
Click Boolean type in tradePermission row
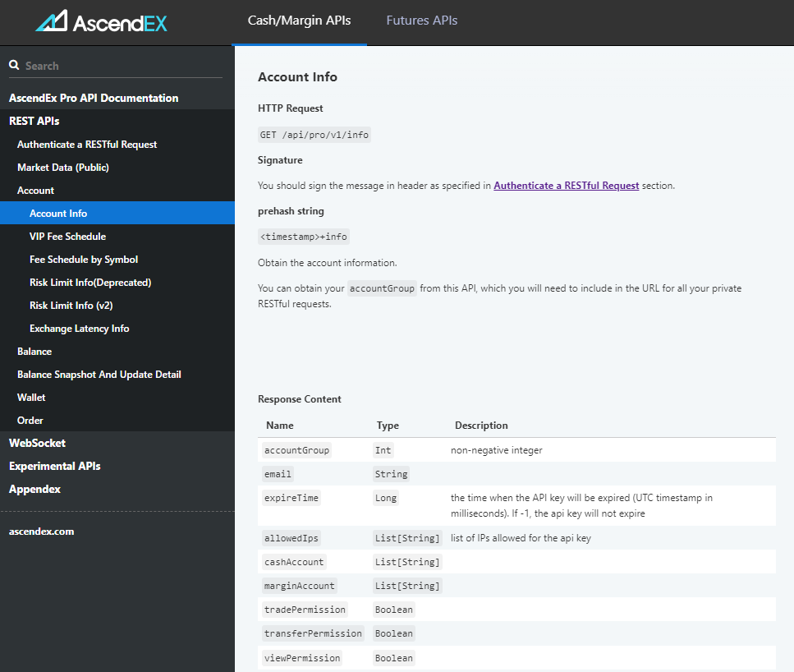[394, 610]
